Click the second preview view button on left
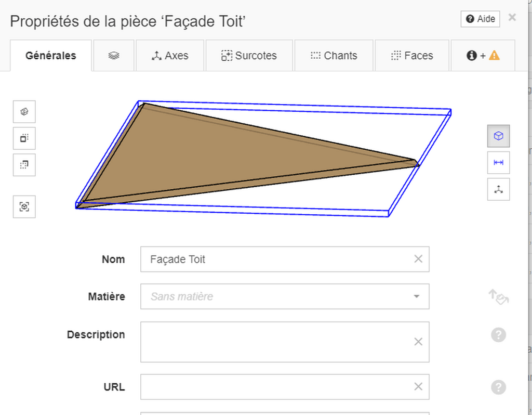The image size is (532, 415). tap(24, 138)
